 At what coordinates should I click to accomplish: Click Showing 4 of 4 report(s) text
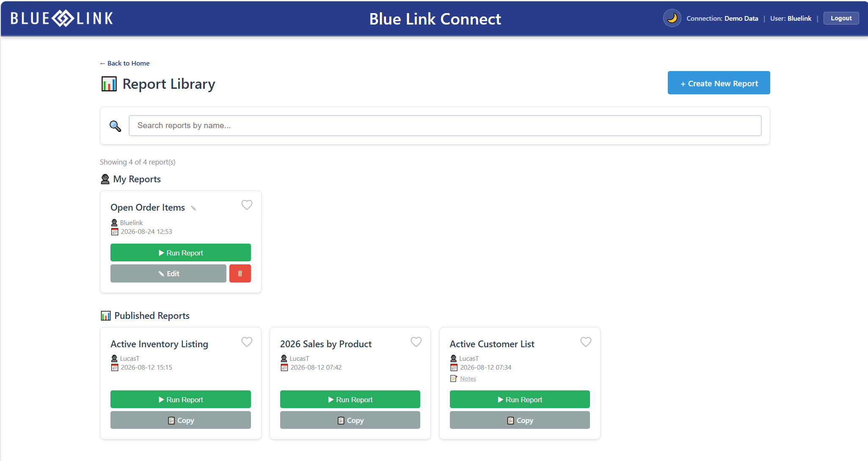pyautogui.click(x=138, y=162)
